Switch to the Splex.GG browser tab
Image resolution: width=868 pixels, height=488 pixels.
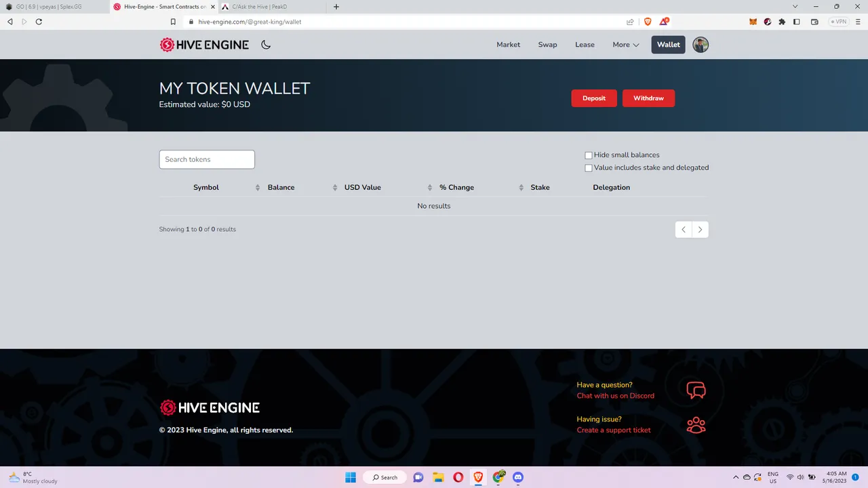(53, 7)
